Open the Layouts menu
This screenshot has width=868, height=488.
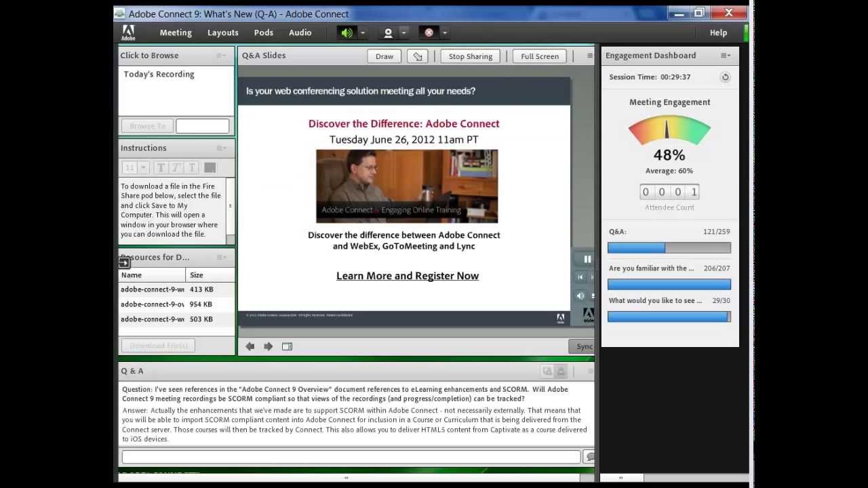[222, 33]
